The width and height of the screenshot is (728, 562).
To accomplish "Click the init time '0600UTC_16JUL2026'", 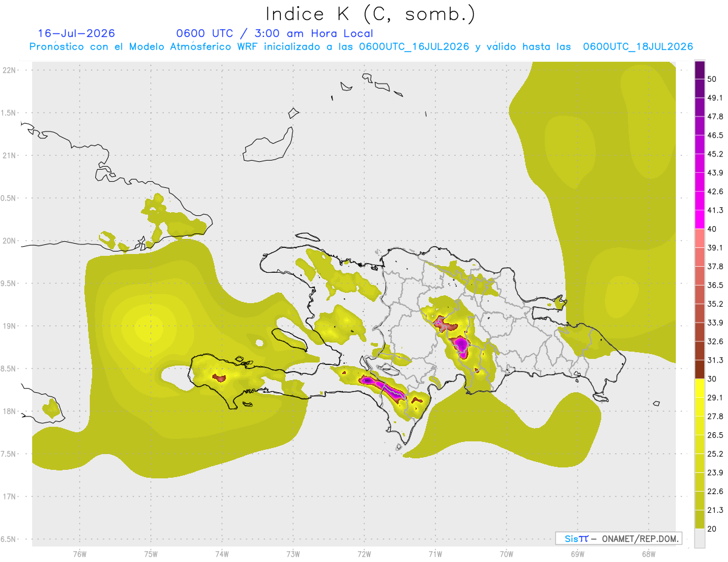I will point(414,47).
